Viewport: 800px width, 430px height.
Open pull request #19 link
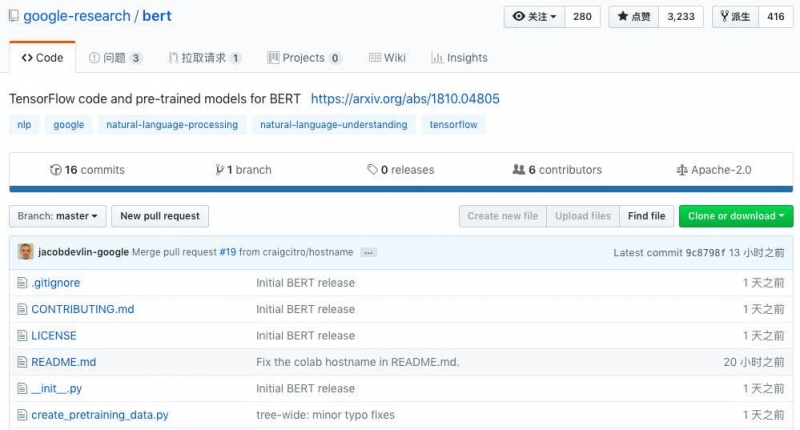click(x=228, y=252)
